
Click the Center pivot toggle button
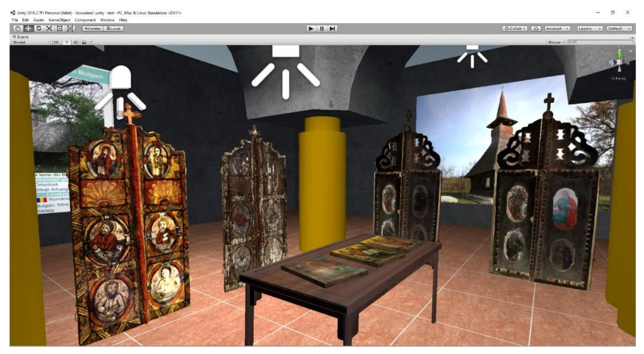[93, 29]
